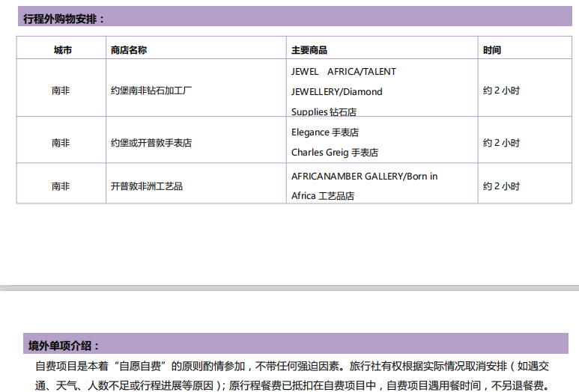Click the text Africa 工艺品店
This screenshot has height=392, width=579.
coord(323,196)
